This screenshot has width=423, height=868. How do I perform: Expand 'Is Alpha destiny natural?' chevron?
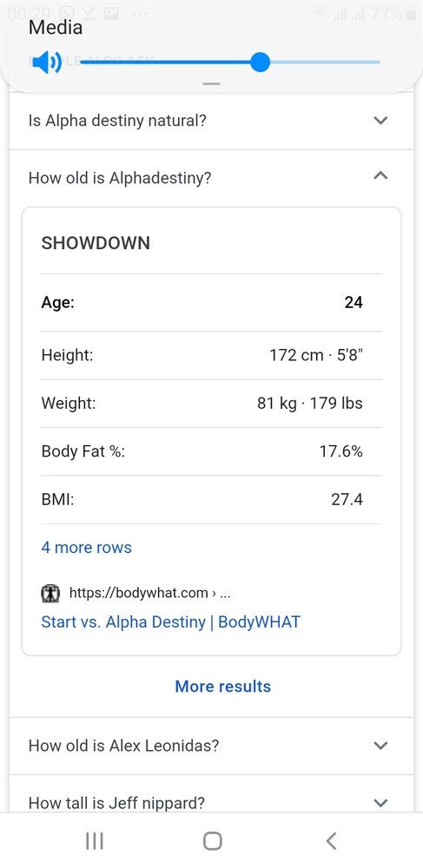(x=380, y=120)
